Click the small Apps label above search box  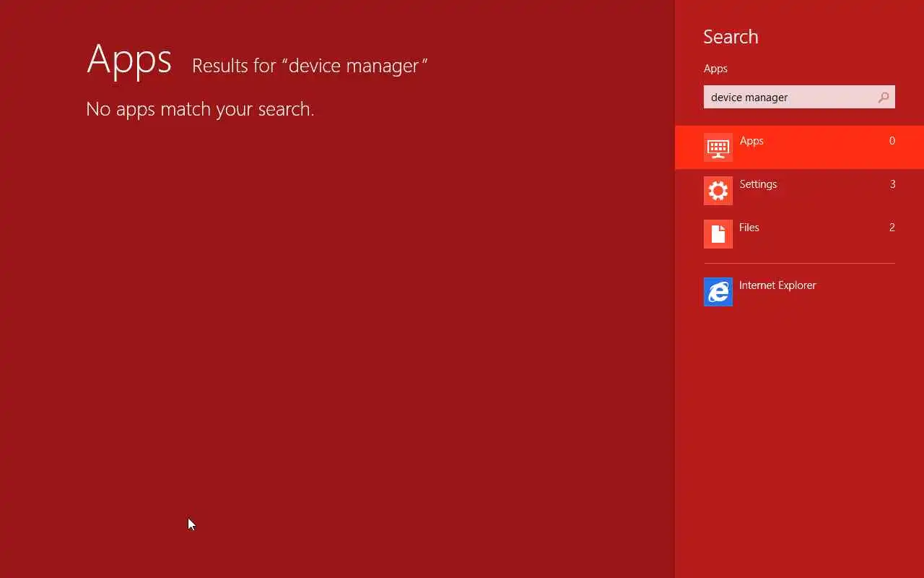715,69
